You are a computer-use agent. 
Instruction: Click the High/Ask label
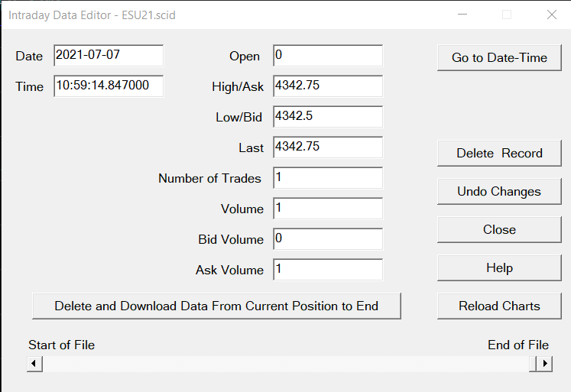(238, 86)
